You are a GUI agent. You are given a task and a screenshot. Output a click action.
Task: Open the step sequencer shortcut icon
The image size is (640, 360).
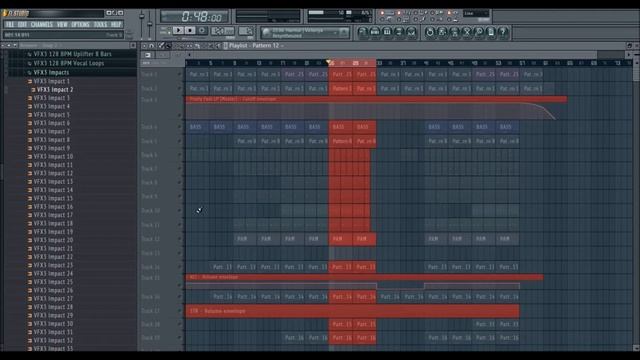[x=375, y=32]
